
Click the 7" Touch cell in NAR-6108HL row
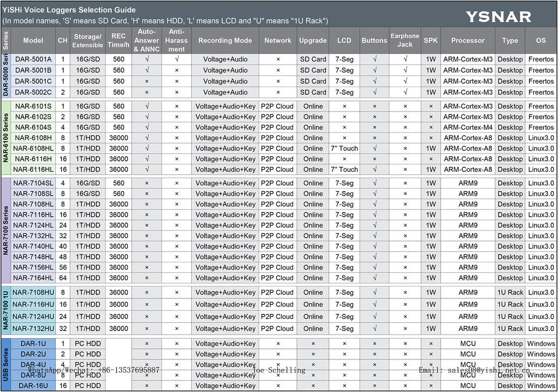(344, 149)
